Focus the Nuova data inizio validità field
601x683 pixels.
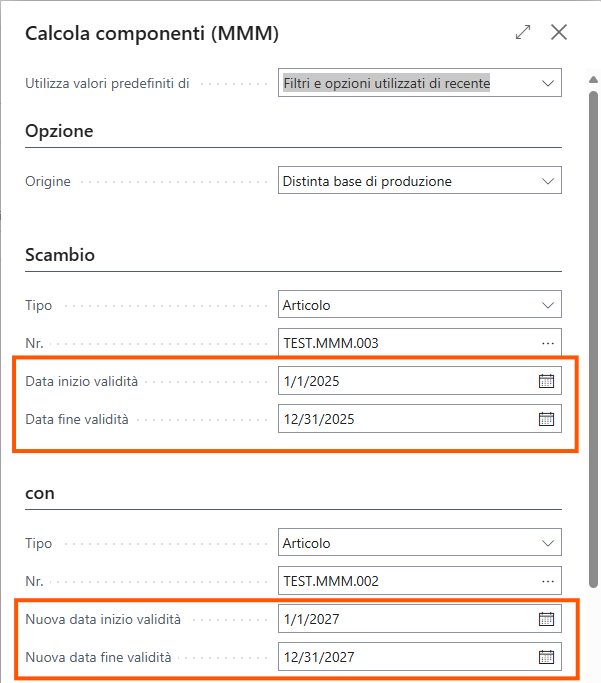pyautogui.click(x=405, y=619)
